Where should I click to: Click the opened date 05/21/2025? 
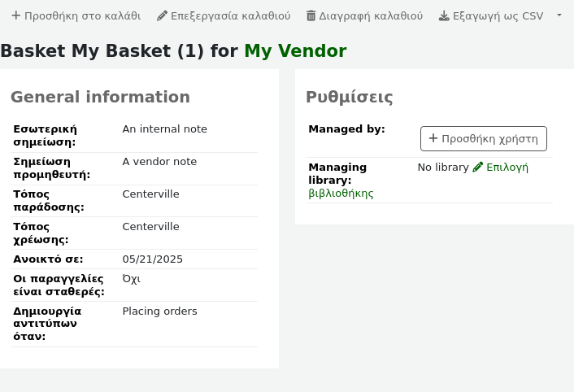[x=153, y=259]
